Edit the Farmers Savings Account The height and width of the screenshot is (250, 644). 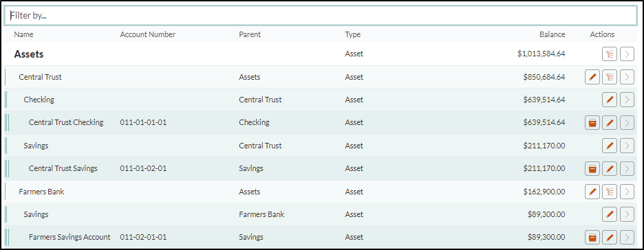610,237
